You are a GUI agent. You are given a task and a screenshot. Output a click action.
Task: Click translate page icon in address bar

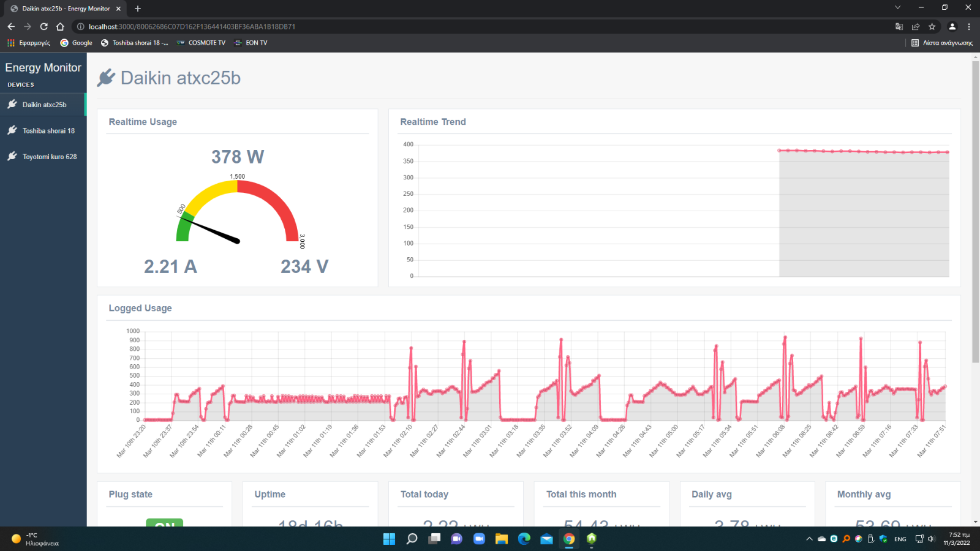click(899, 26)
